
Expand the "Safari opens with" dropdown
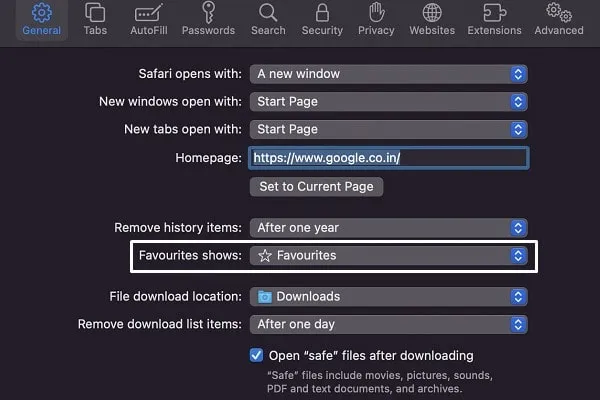388,74
